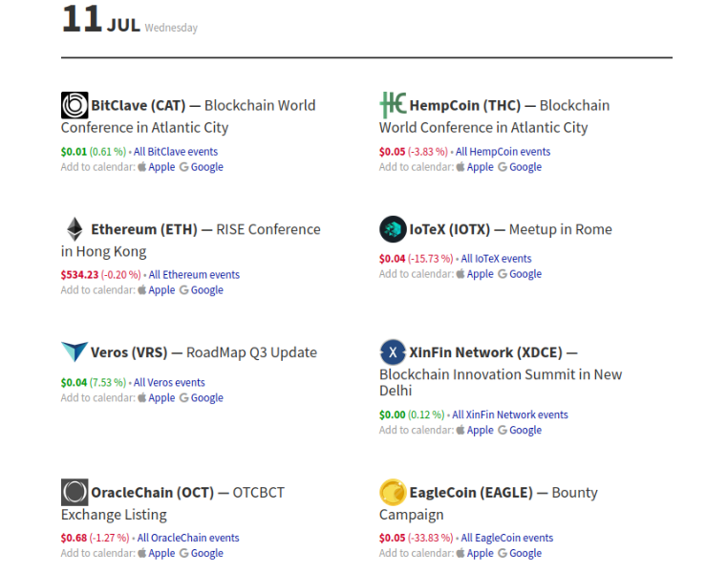Click the BitClave coin logo icon
Screen dimensions: 728x573
75,105
